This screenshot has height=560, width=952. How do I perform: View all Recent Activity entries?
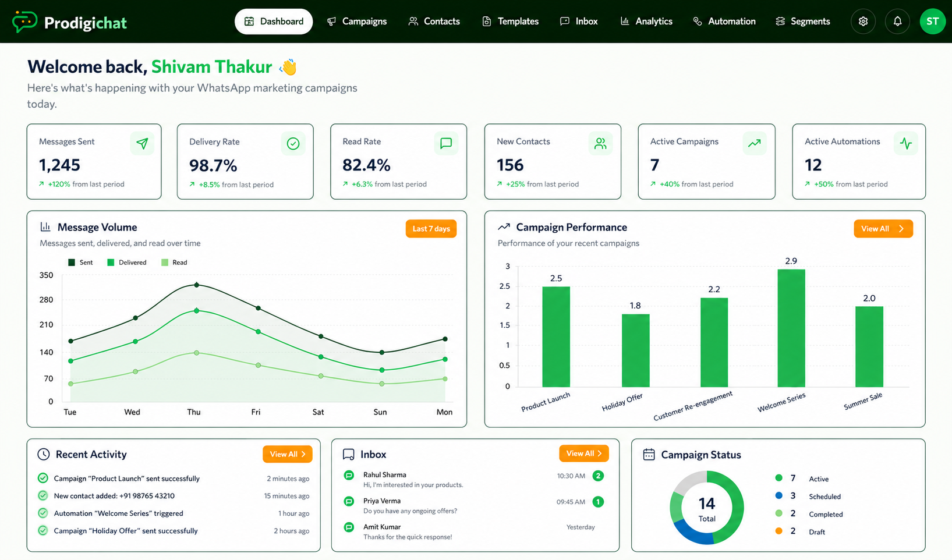pyautogui.click(x=287, y=454)
